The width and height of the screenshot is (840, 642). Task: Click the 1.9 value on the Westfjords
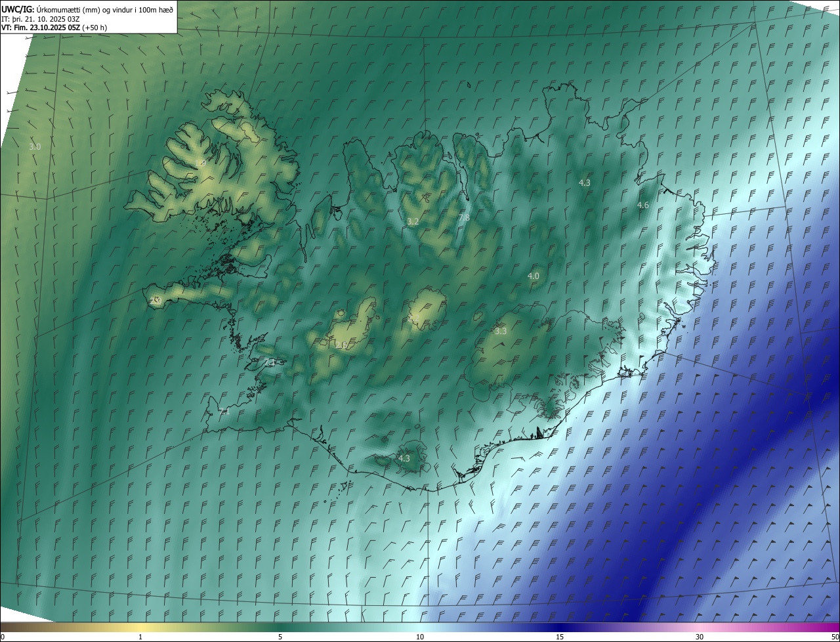point(201,163)
